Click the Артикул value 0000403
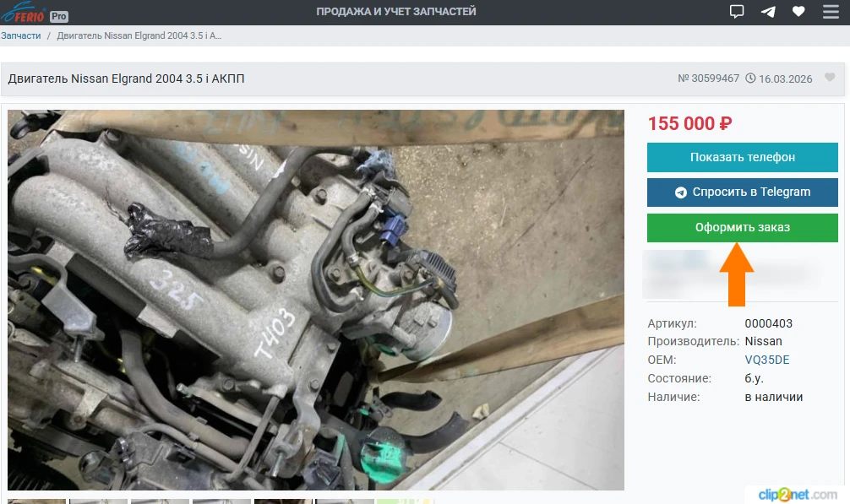850x504 pixels. pyautogui.click(x=768, y=323)
